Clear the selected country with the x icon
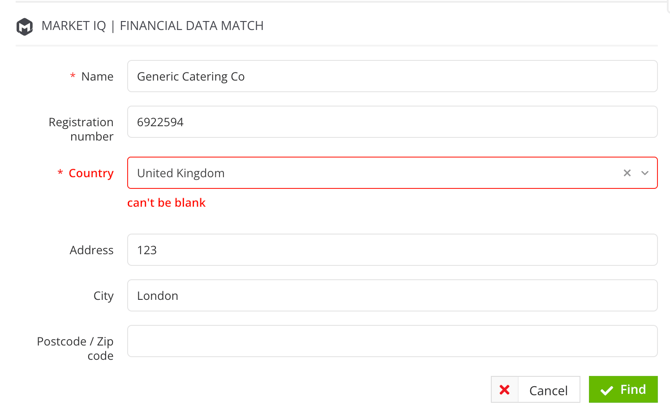 pyautogui.click(x=627, y=173)
